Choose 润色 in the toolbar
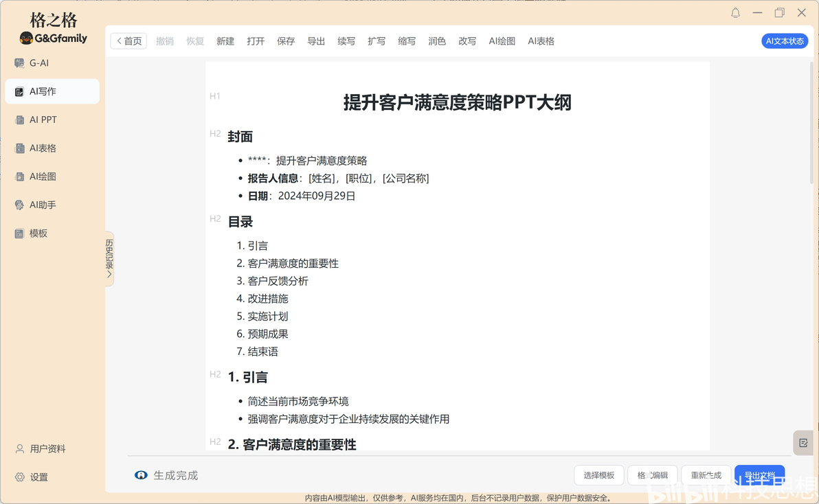Image resolution: width=819 pixels, height=504 pixels. [437, 41]
